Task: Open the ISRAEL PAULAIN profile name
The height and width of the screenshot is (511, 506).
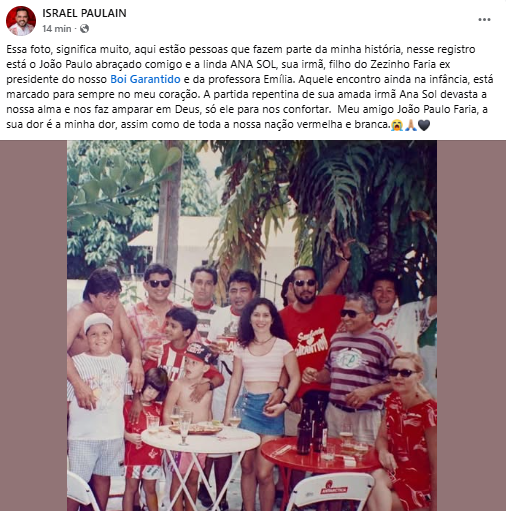Action: click(x=84, y=13)
